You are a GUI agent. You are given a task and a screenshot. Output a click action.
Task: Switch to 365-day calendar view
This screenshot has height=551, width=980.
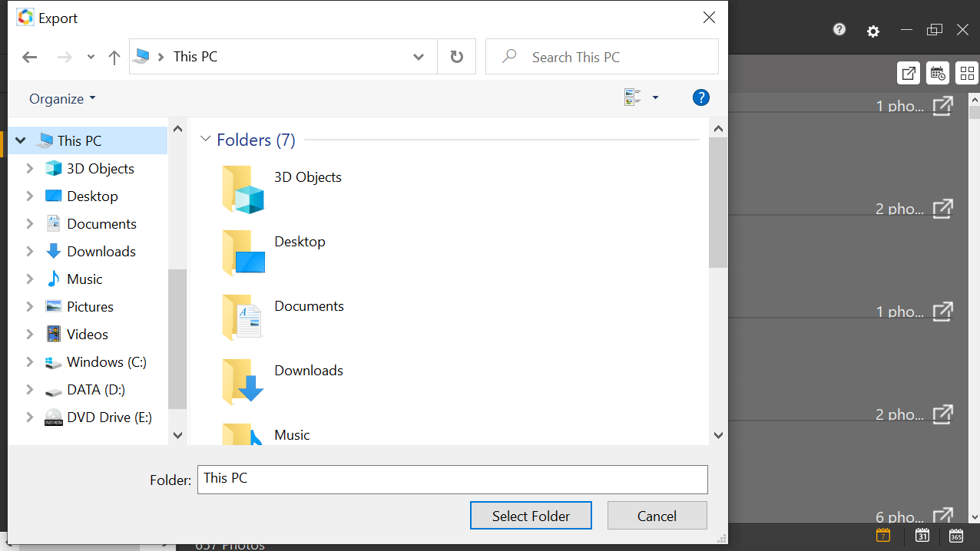956,536
